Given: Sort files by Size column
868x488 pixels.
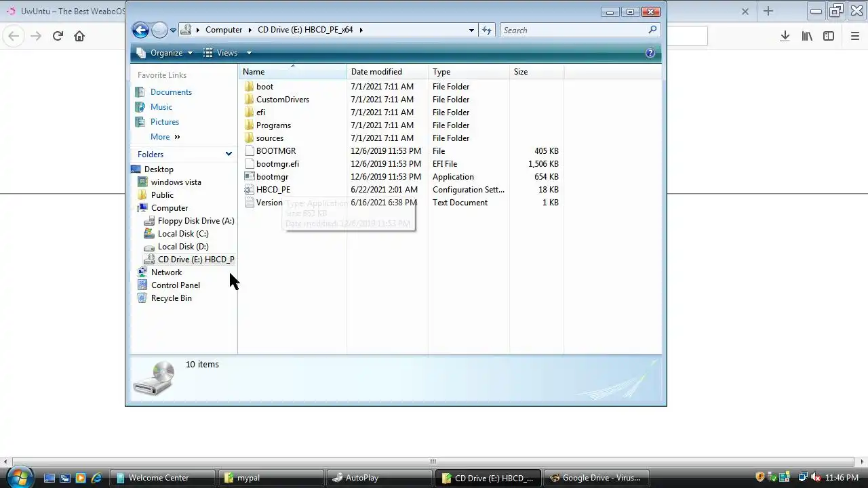Looking at the screenshot, I should [536, 72].
